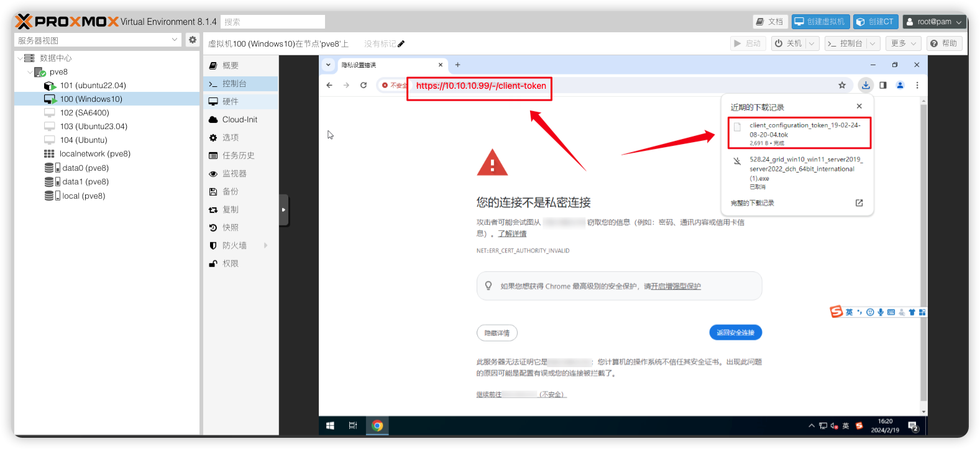Click the 启动 start button
This screenshot has height=449, width=980.
pyautogui.click(x=748, y=43)
